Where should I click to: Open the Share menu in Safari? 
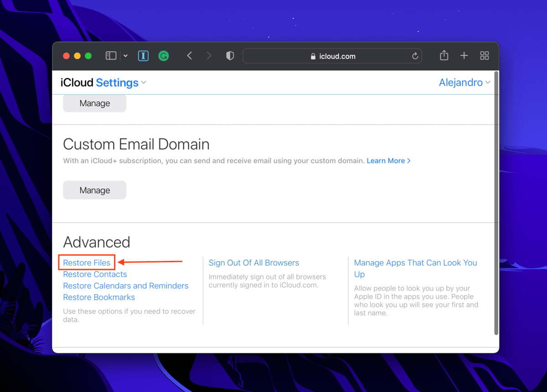click(x=444, y=55)
